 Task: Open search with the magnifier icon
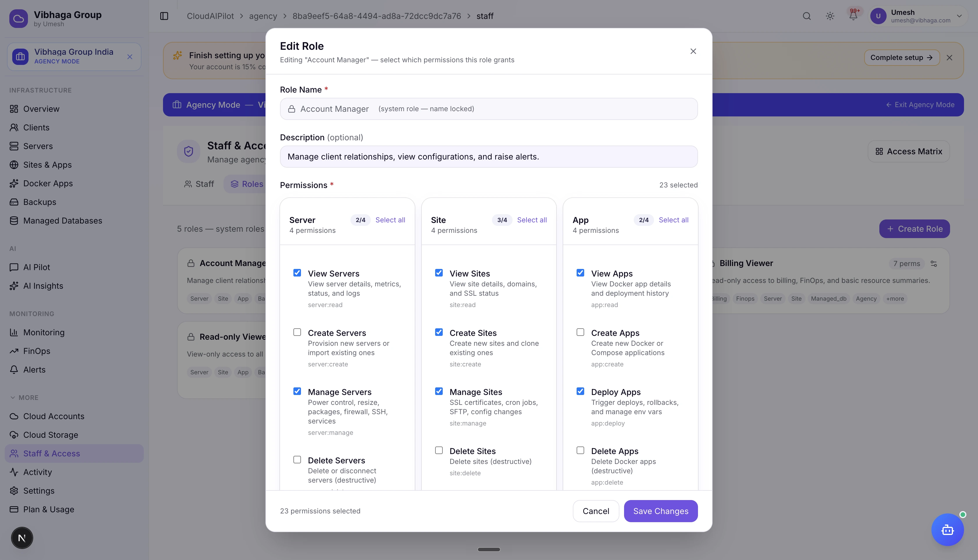coord(807,16)
